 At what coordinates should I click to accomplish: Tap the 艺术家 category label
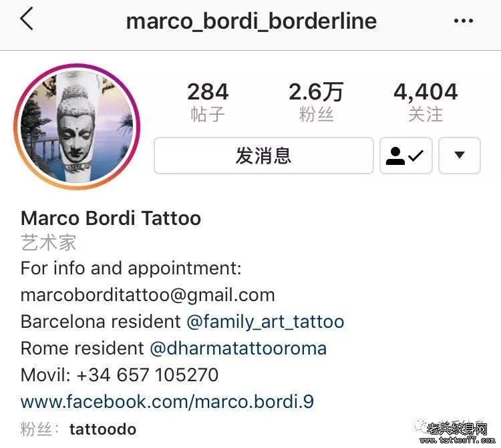pos(49,242)
